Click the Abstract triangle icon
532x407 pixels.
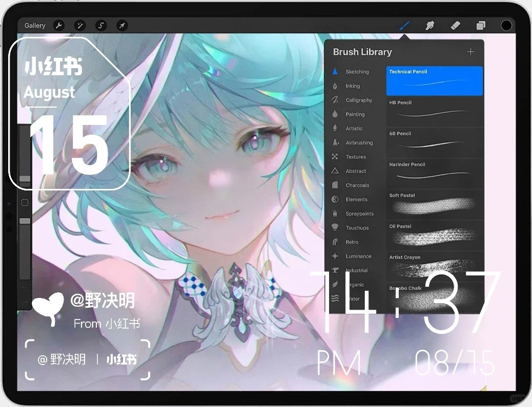[335, 171]
